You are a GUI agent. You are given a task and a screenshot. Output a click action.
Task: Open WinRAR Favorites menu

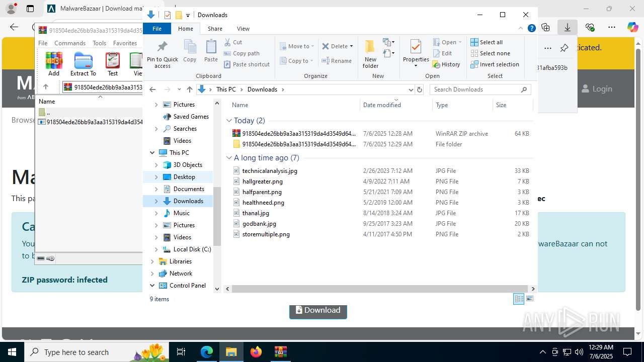(125, 43)
